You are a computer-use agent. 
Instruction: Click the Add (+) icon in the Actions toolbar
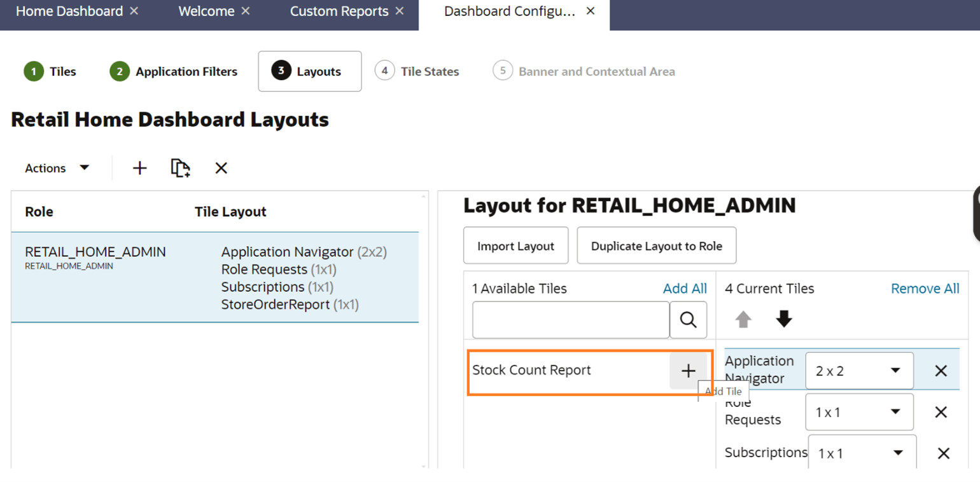(139, 167)
